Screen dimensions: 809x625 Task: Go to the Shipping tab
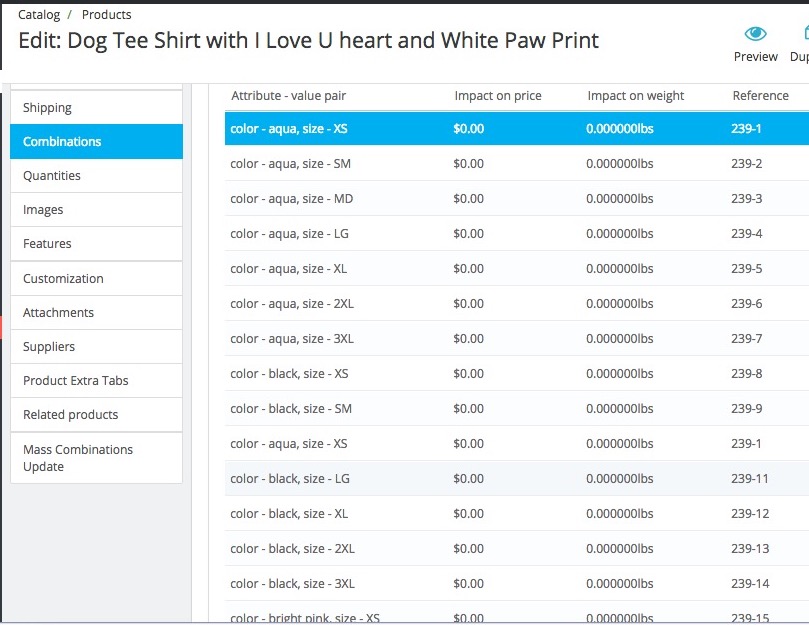[47, 107]
